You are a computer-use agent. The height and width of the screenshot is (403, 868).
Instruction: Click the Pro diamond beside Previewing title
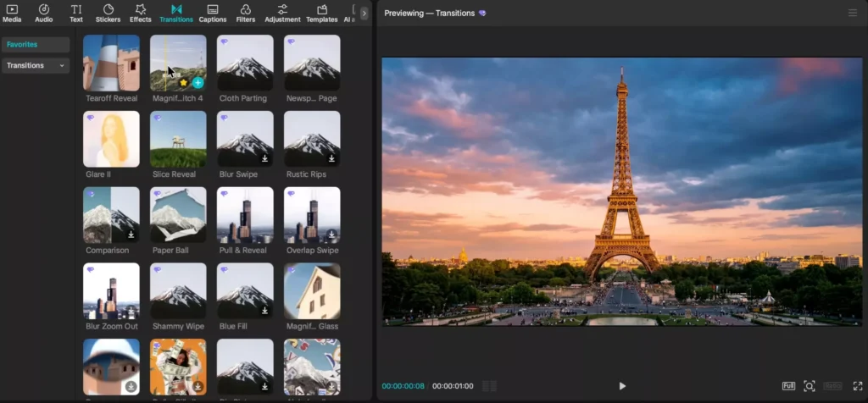(x=482, y=14)
